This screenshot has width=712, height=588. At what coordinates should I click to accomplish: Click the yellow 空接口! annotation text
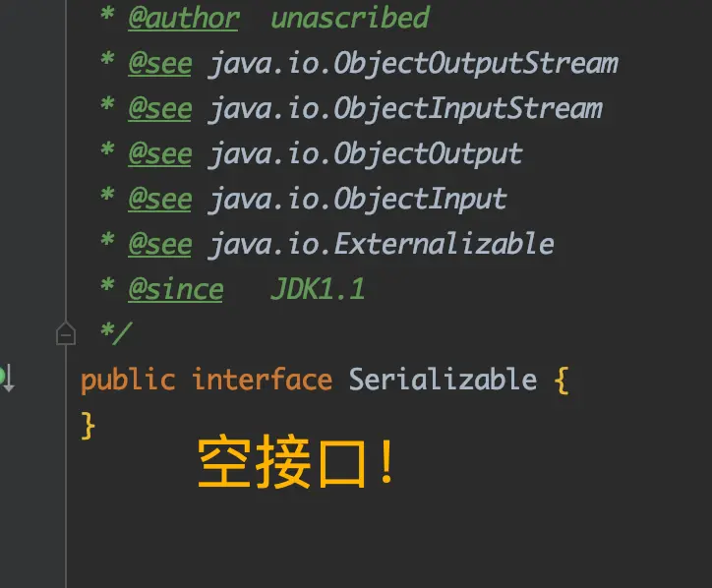point(296,461)
